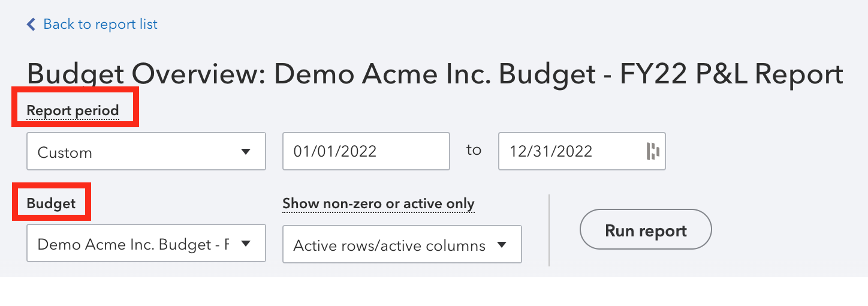The width and height of the screenshot is (868, 306).
Task: Select the 'Custom' text in period selector
Action: pyautogui.click(x=65, y=152)
